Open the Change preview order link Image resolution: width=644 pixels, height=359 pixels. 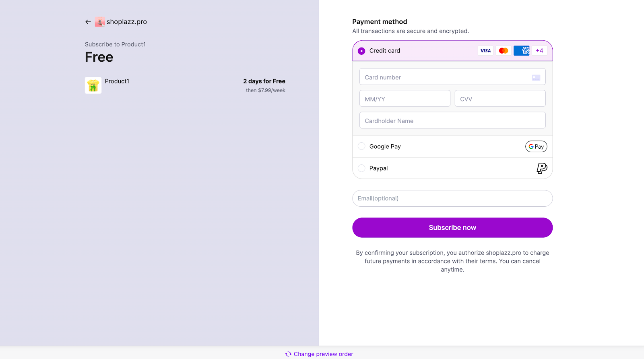coord(323,354)
